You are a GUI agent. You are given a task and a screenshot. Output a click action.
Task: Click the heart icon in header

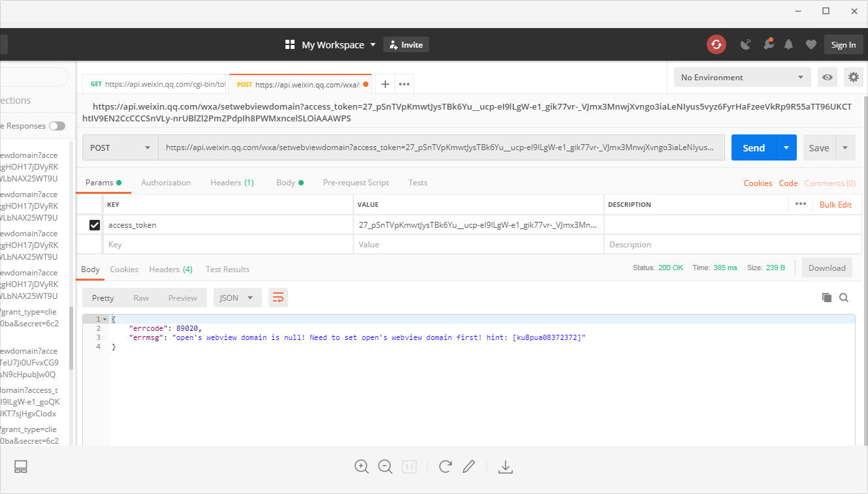[x=811, y=44]
